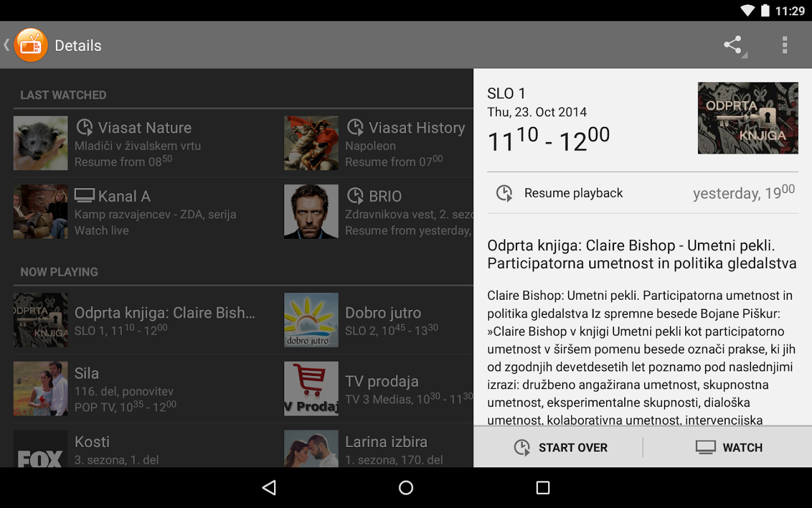
Task: Click the clock icon next to BRIO
Action: [x=355, y=196]
